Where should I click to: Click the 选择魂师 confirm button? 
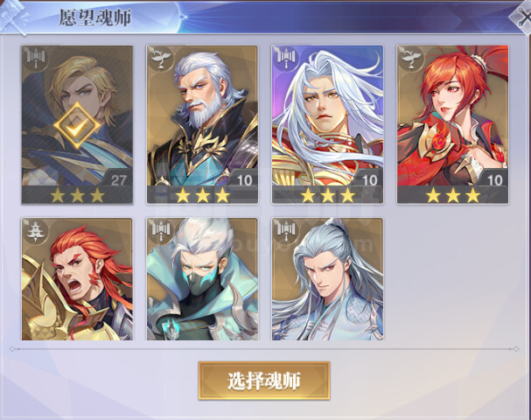coord(264,381)
